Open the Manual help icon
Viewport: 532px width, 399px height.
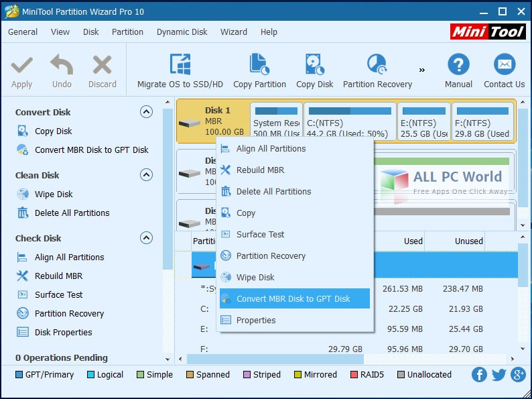click(458, 64)
